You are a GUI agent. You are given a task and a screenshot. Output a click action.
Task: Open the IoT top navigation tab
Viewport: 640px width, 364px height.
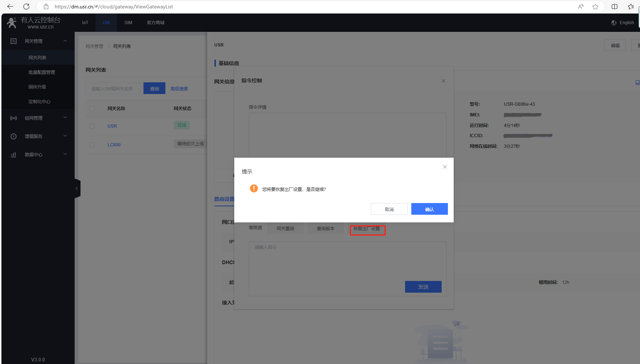coord(85,23)
